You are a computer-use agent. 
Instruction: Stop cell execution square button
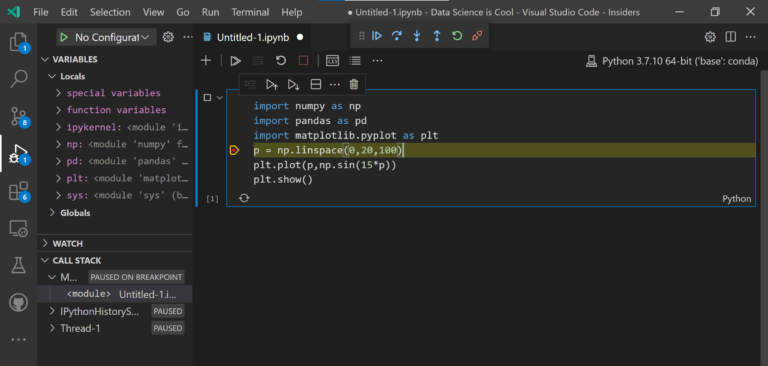[x=207, y=98]
